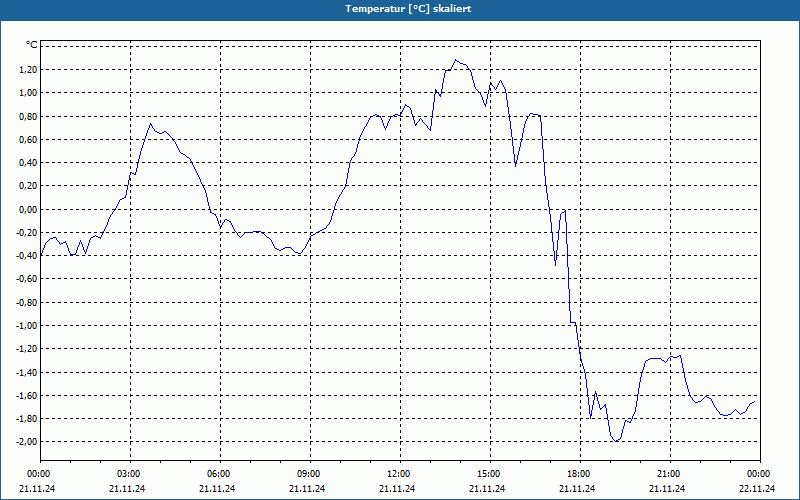The height and width of the screenshot is (500, 800).
Task: Click the chart title 'Temperatur [°C] skaliert'
Action: (x=408, y=9)
